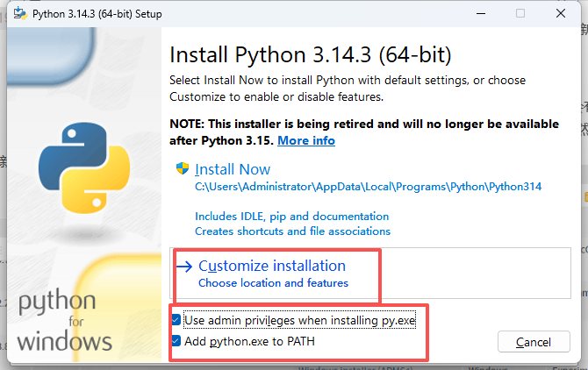Click the 'Install Python 3.14.3 (64-bit)' heading
Screen dimensions: 588x370
coord(311,54)
